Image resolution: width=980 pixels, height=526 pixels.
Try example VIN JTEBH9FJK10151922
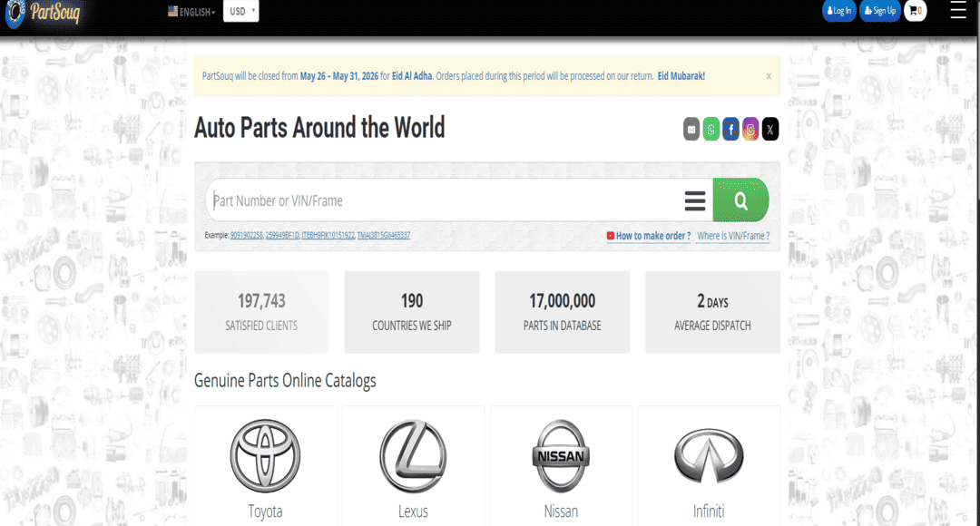328,236
